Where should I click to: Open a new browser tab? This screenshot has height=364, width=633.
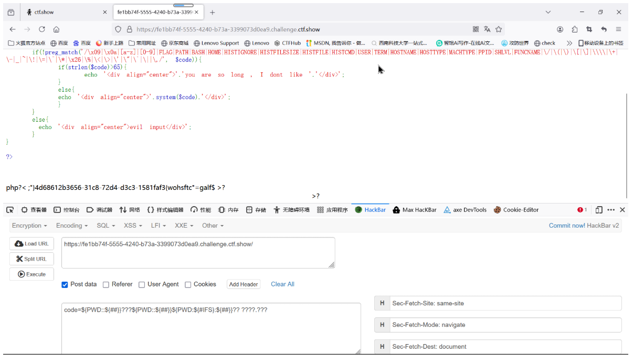pyautogui.click(x=212, y=12)
